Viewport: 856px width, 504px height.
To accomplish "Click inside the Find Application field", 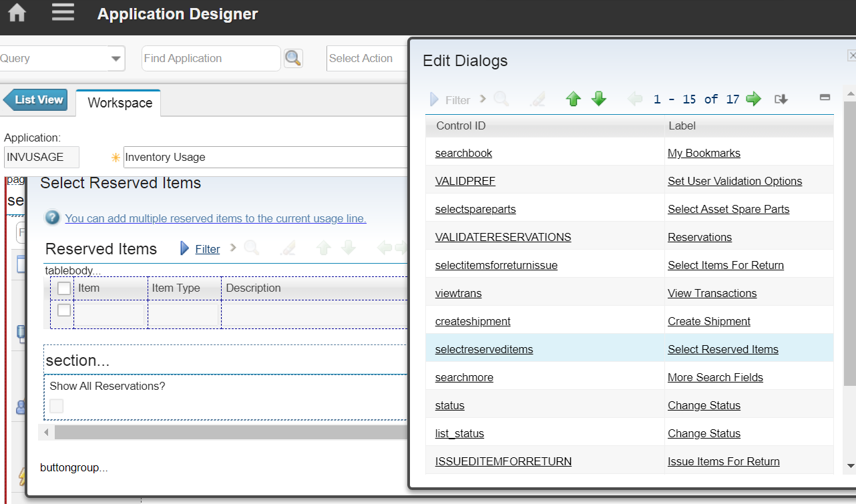I will coord(210,58).
